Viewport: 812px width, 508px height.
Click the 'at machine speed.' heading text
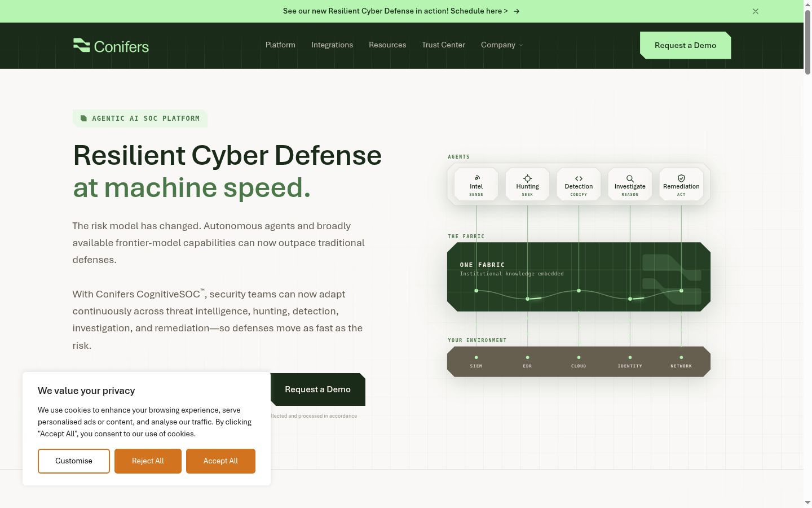192,187
